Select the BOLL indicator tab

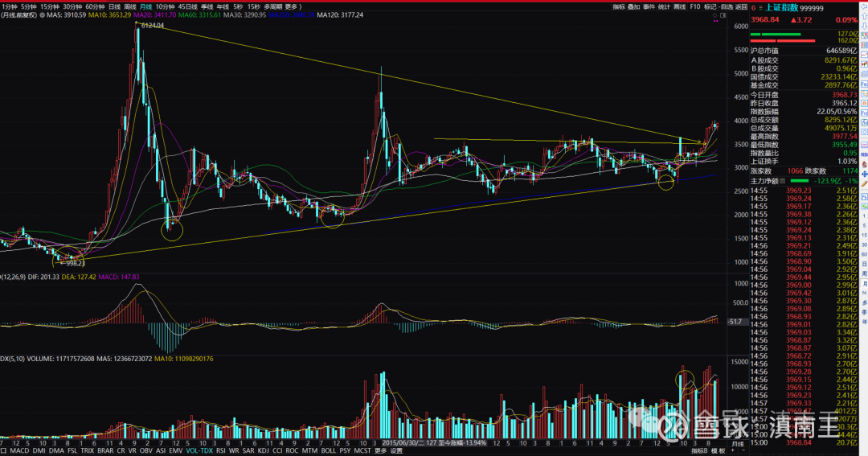coord(328,450)
